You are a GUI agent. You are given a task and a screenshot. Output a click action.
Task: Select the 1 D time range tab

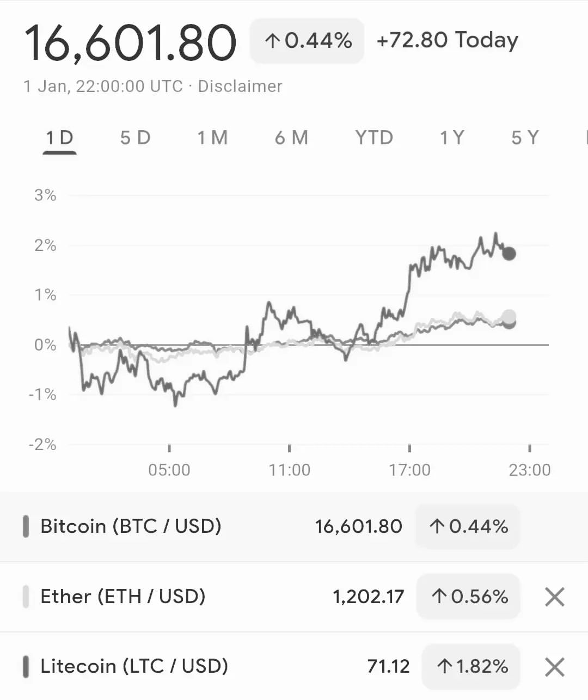tap(59, 138)
